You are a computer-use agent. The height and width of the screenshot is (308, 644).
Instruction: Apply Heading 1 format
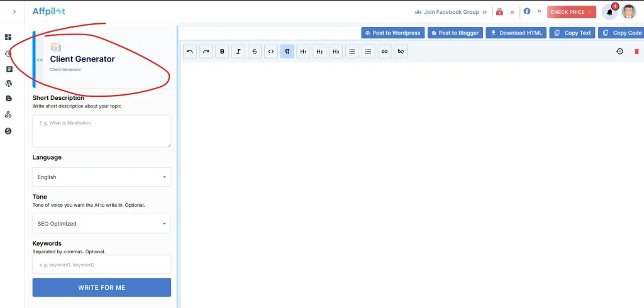[303, 52]
